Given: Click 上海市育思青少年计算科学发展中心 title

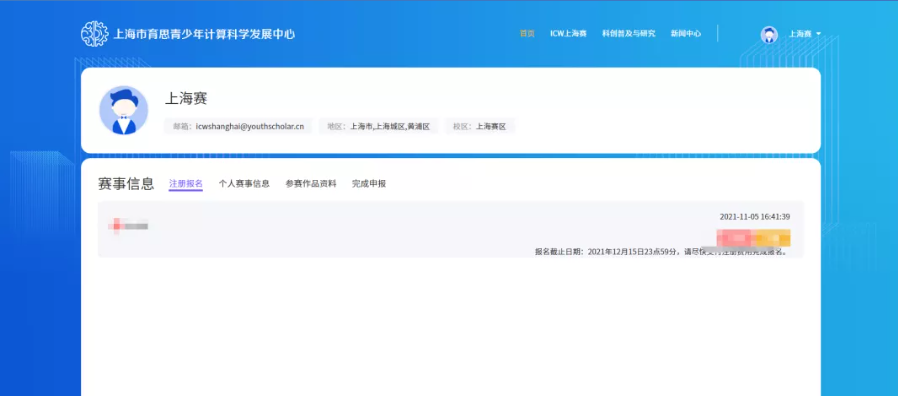Looking at the screenshot, I should (204, 34).
